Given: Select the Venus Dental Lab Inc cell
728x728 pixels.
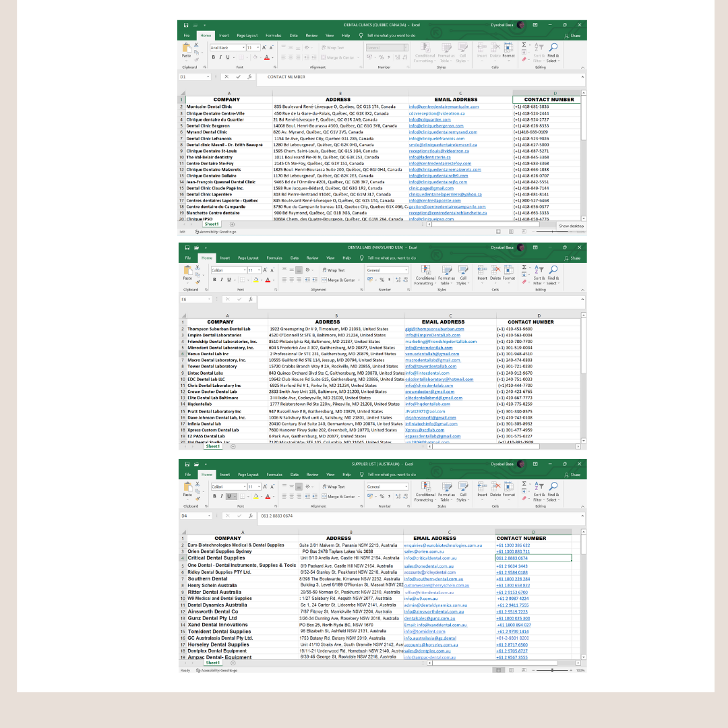Looking at the screenshot, I should 227,355.
